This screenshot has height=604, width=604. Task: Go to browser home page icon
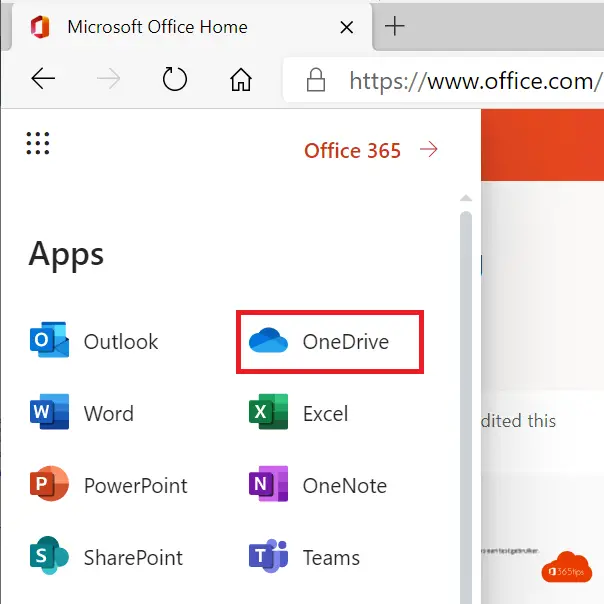(241, 79)
